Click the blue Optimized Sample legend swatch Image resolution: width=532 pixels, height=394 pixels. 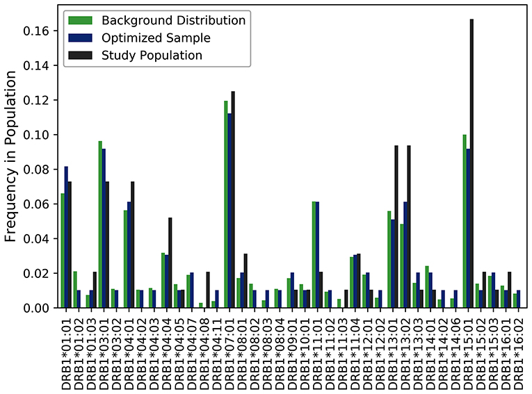tap(80, 38)
